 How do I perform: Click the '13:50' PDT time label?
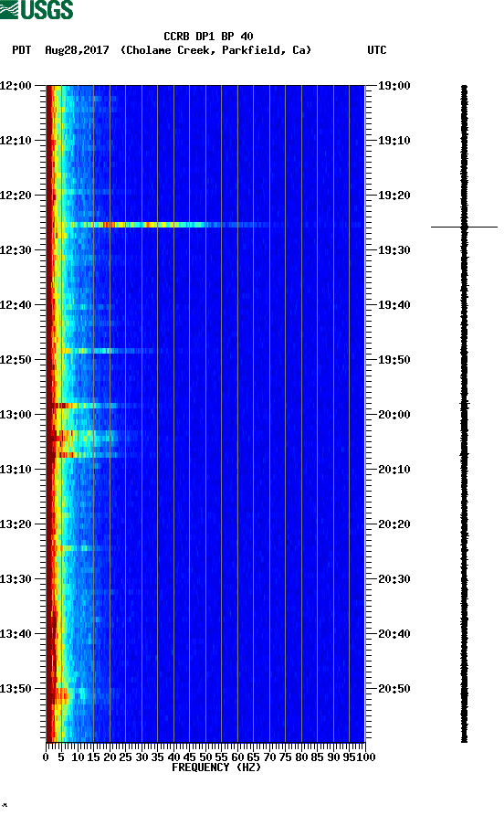pos(16,689)
